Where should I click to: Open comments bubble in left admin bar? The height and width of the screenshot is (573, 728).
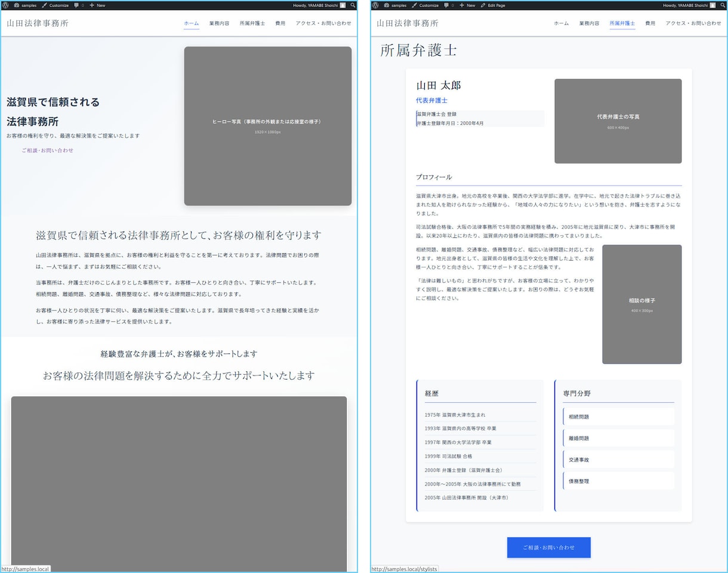(79, 5)
